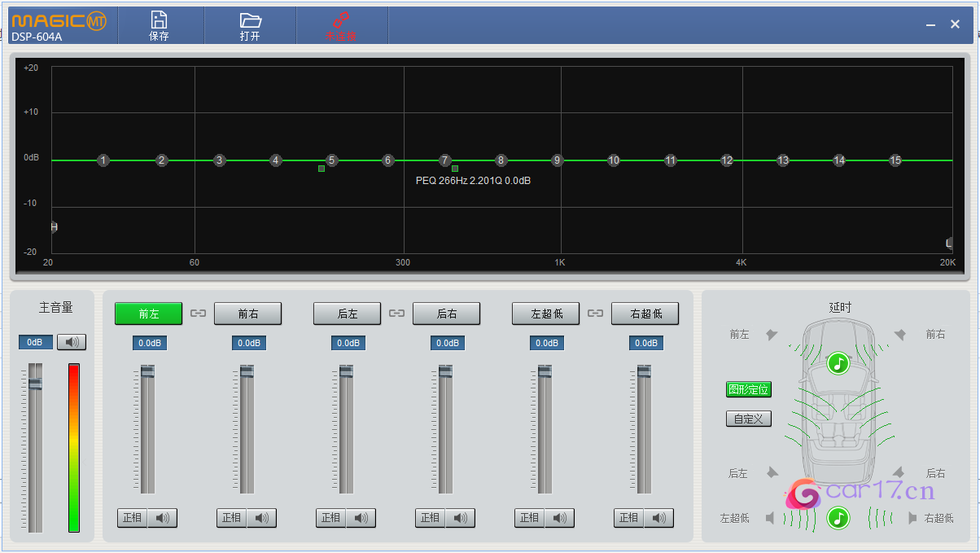The height and width of the screenshot is (553, 980).
Task: Select EQ band node 7 on graph
Action: (x=444, y=160)
